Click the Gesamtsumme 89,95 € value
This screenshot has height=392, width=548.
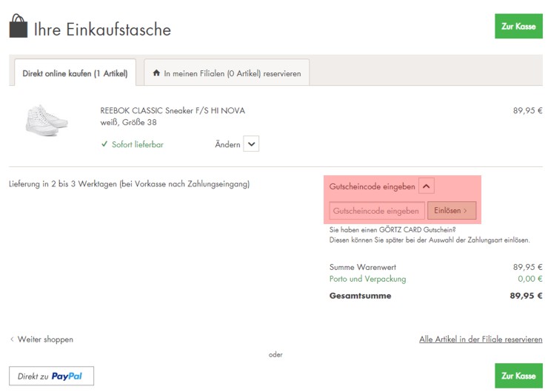pyautogui.click(x=526, y=296)
